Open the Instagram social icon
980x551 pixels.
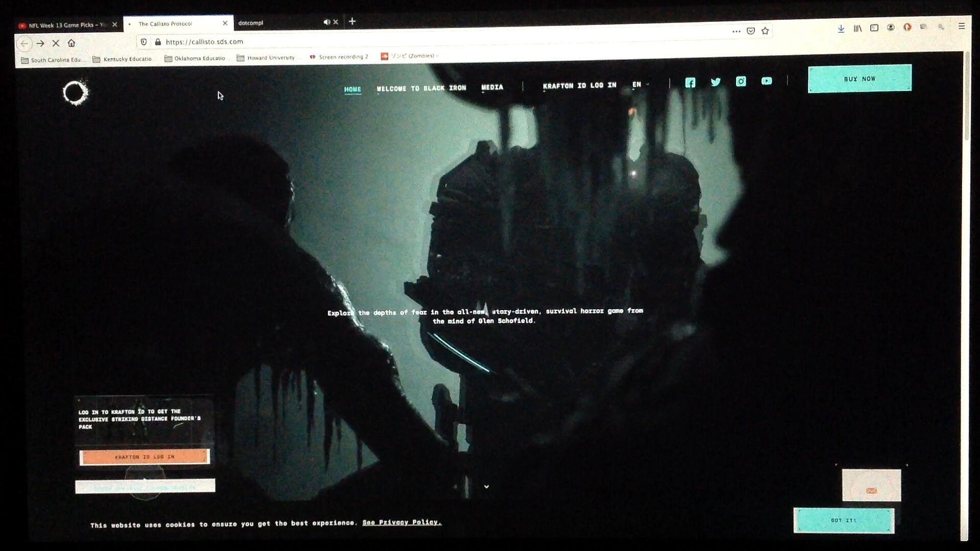[x=741, y=82]
